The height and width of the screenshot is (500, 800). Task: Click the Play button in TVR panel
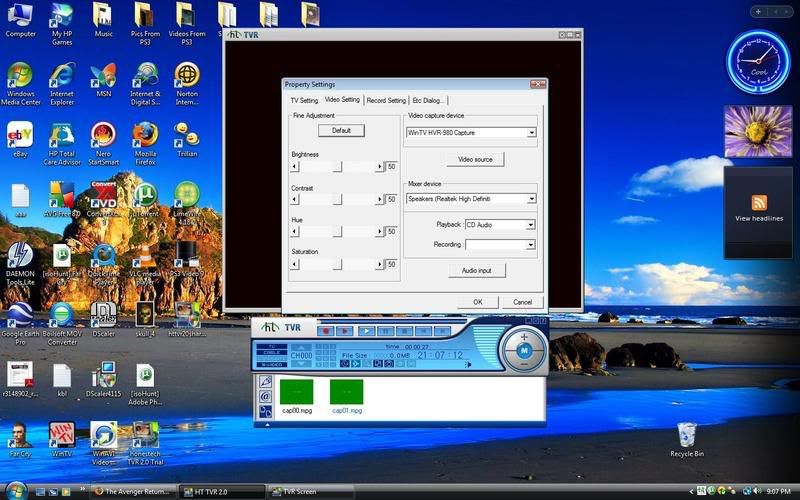tap(366, 331)
